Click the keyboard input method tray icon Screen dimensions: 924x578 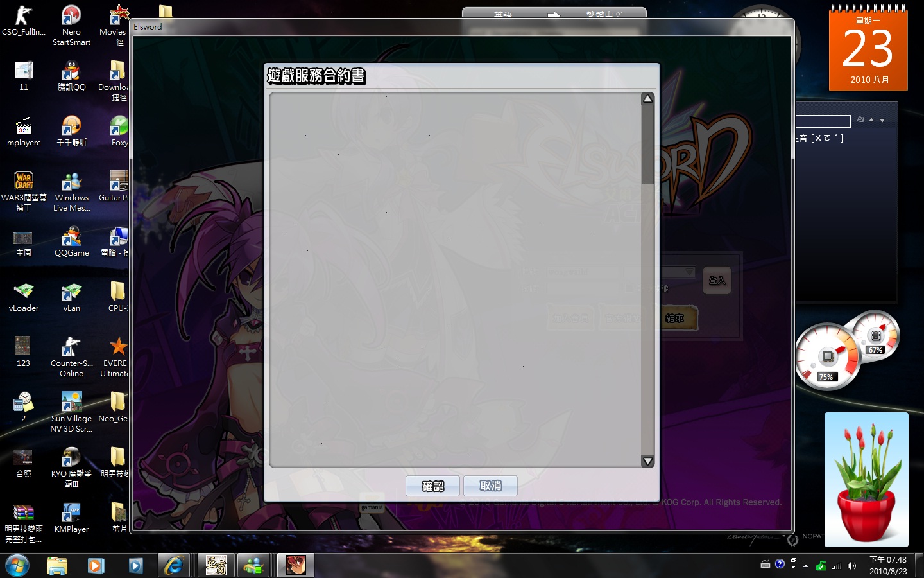click(x=766, y=565)
